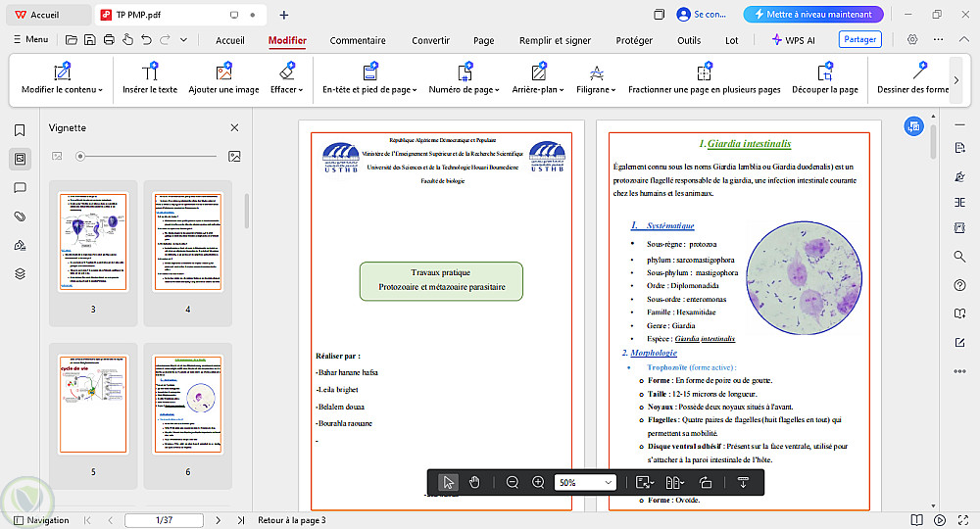Viewport: 980px width, 529px height.
Task: Open the Page ribbon tab
Action: [484, 40]
